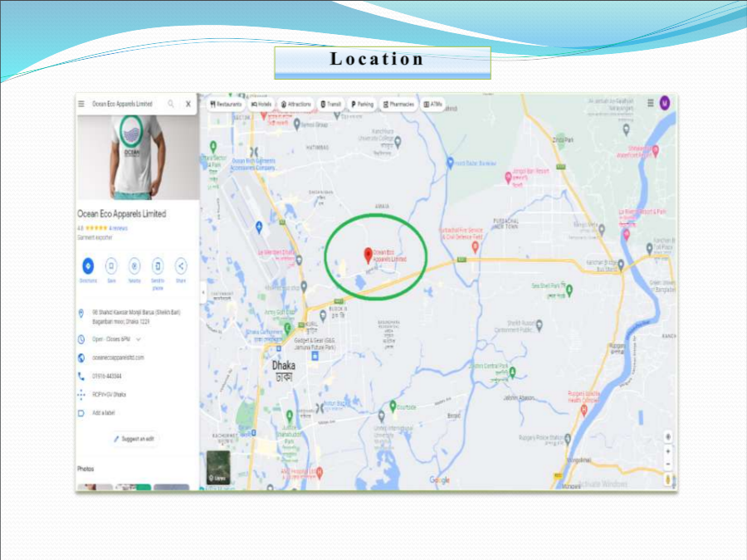This screenshot has width=747, height=560.
Task: Click the search magnifier icon
Action: click(170, 104)
